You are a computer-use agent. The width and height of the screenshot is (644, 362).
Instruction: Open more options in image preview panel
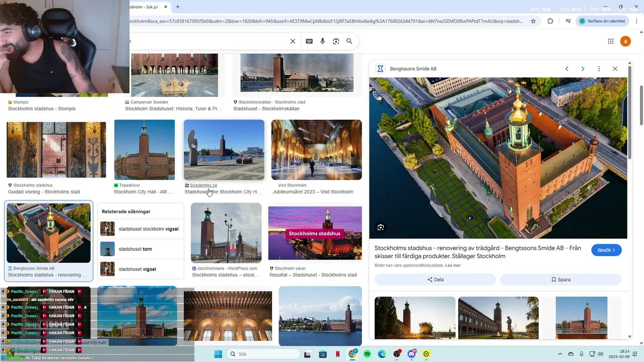coord(599,69)
